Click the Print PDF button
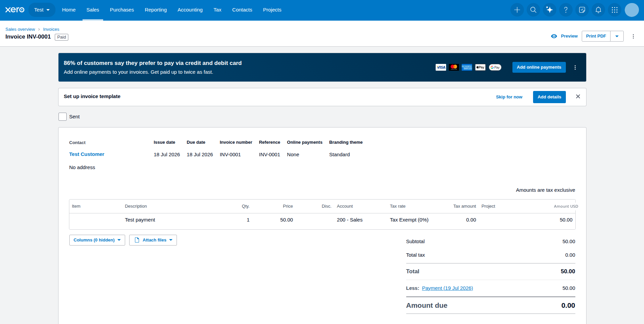Screen dimensions: 644x324 tap(596, 36)
